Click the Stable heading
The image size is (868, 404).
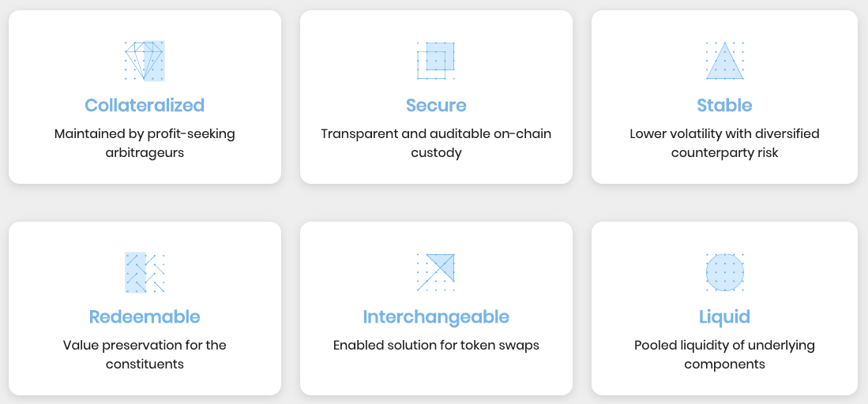(x=724, y=105)
